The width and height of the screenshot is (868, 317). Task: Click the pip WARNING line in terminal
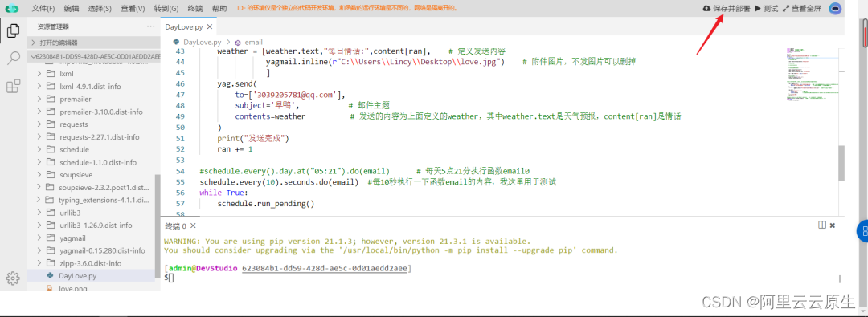[x=347, y=242]
